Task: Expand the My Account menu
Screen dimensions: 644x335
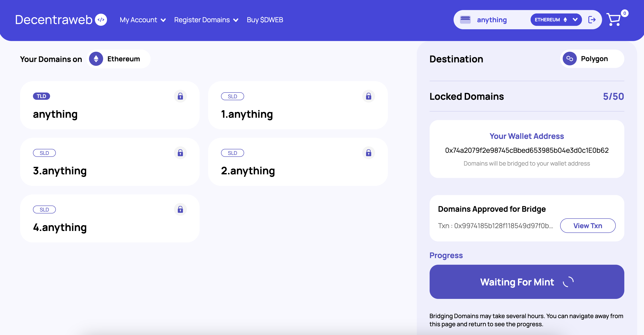Action: (142, 20)
